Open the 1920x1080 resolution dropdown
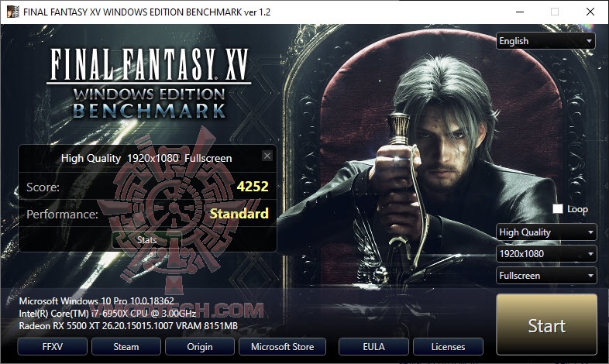 (x=546, y=254)
